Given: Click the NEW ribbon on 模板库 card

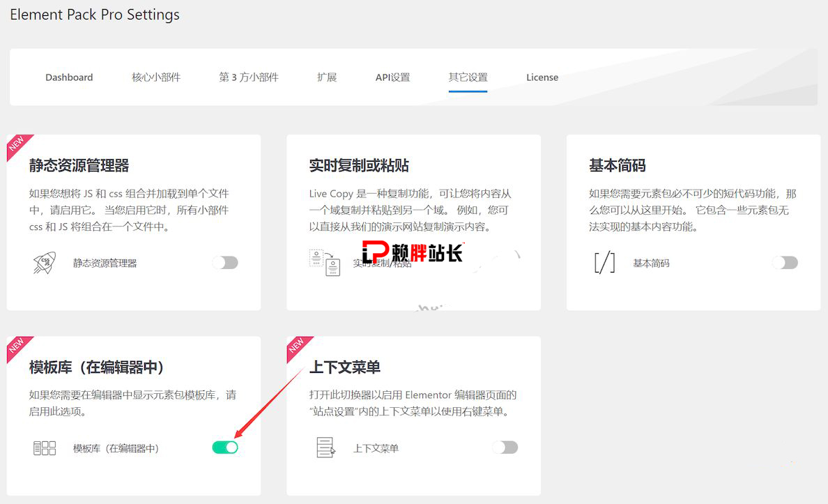Looking at the screenshot, I should [x=18, y=346].
